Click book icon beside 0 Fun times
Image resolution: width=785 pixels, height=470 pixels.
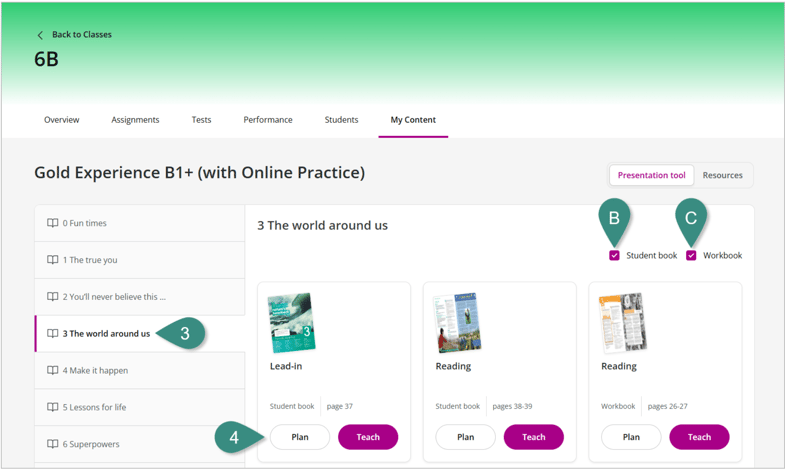pos(53,223)
